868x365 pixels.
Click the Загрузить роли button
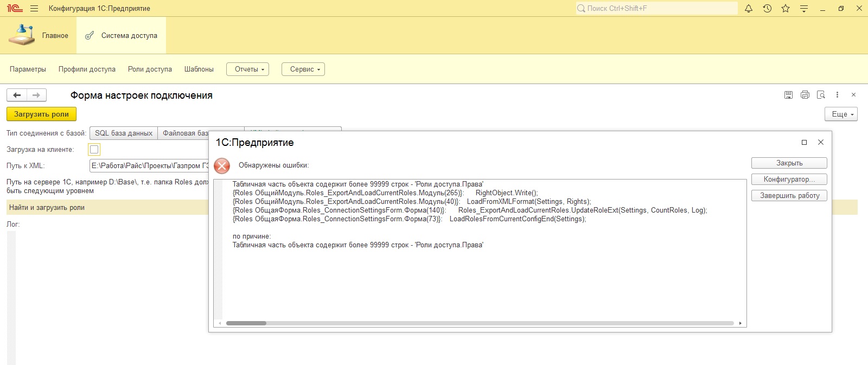tap(41, 114)
